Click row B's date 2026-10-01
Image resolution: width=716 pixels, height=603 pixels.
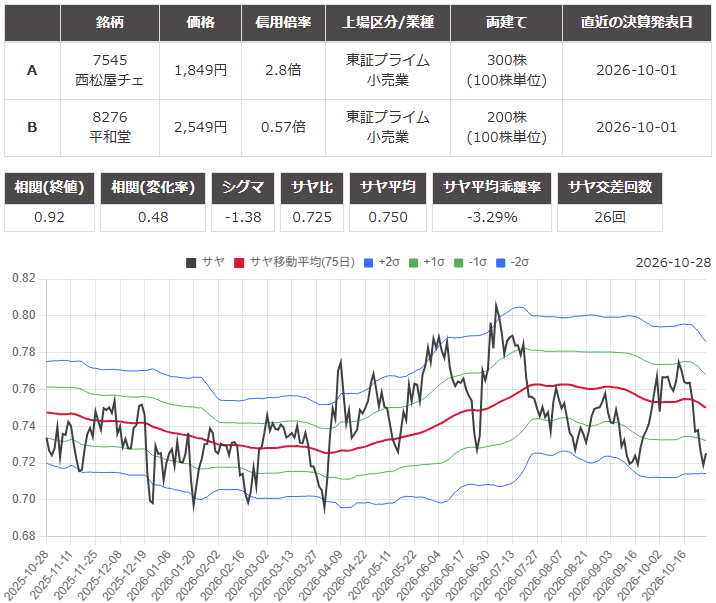click(x=637, y=127)
